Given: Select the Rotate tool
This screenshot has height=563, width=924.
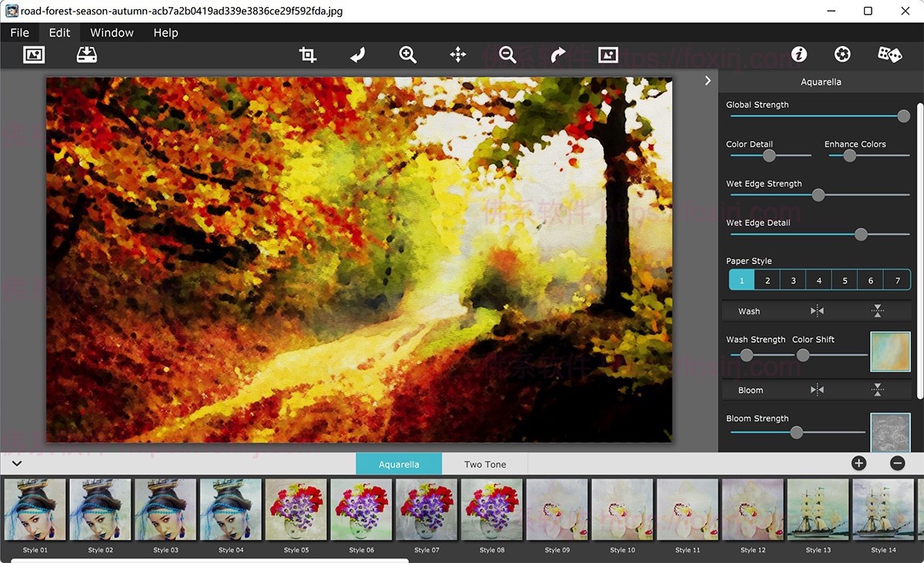Looking at the screenshot, I should 357,55.
